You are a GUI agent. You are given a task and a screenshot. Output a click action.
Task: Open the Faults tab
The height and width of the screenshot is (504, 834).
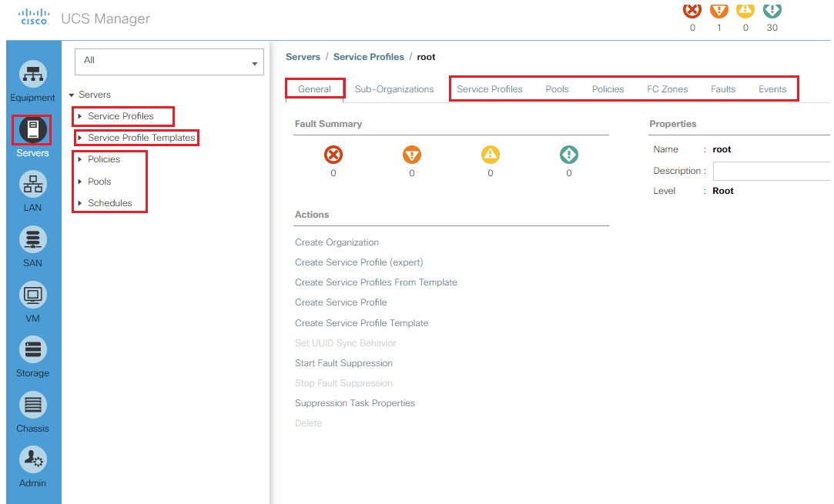point(723,88)
